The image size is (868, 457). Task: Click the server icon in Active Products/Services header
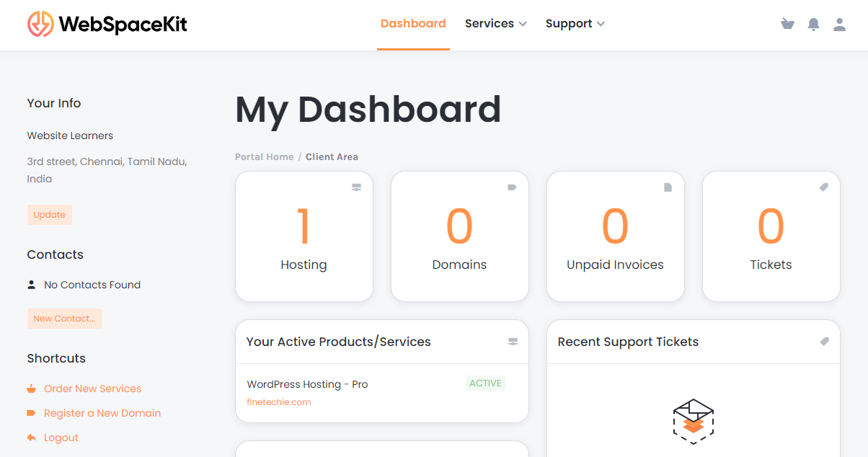pyautogui.click(x=513, y=342)
